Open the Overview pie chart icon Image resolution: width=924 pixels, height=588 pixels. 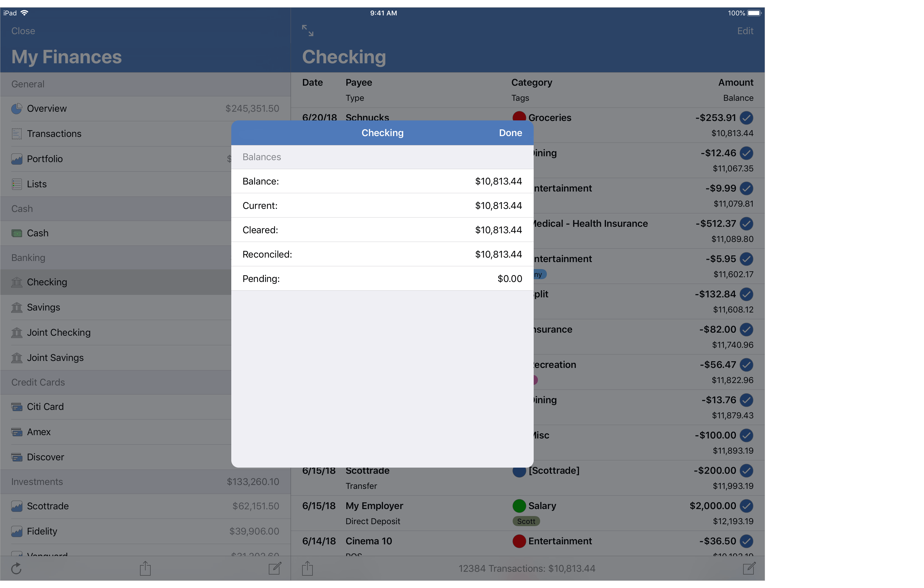[17, 109]
